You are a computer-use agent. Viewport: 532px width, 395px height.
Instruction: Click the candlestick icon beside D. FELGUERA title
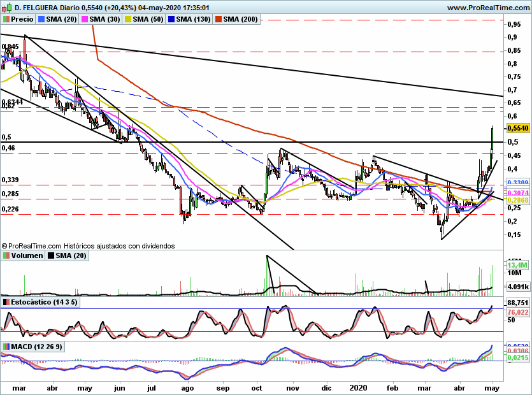pos(6,7)
